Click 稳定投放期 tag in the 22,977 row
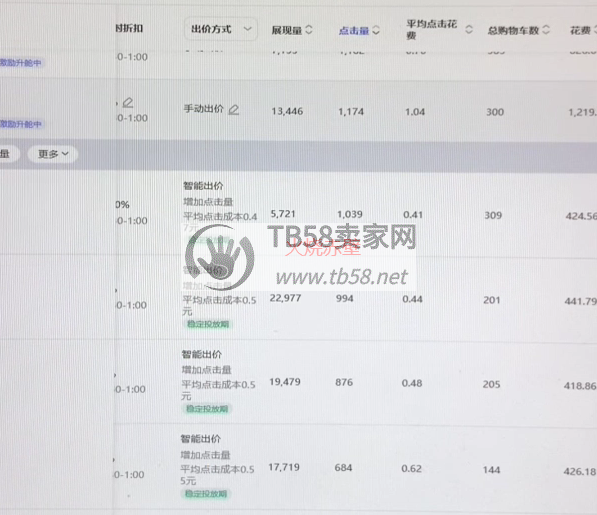 click(208, 324)
